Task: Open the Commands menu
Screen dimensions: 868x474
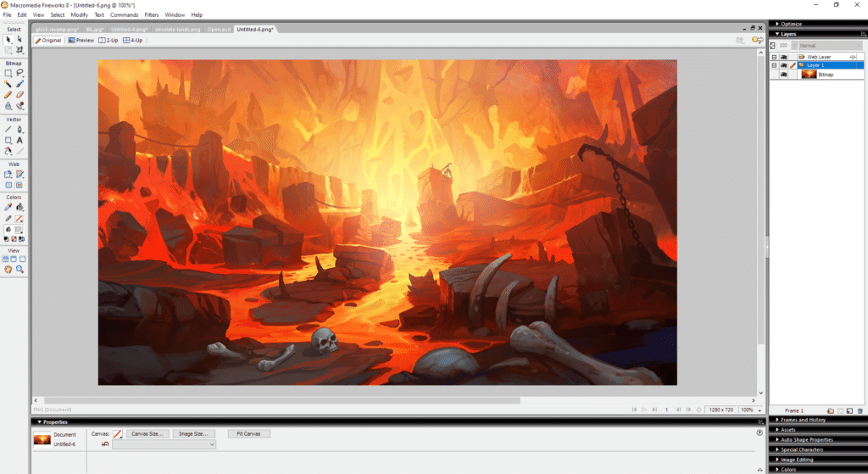Action: point(124,15)
